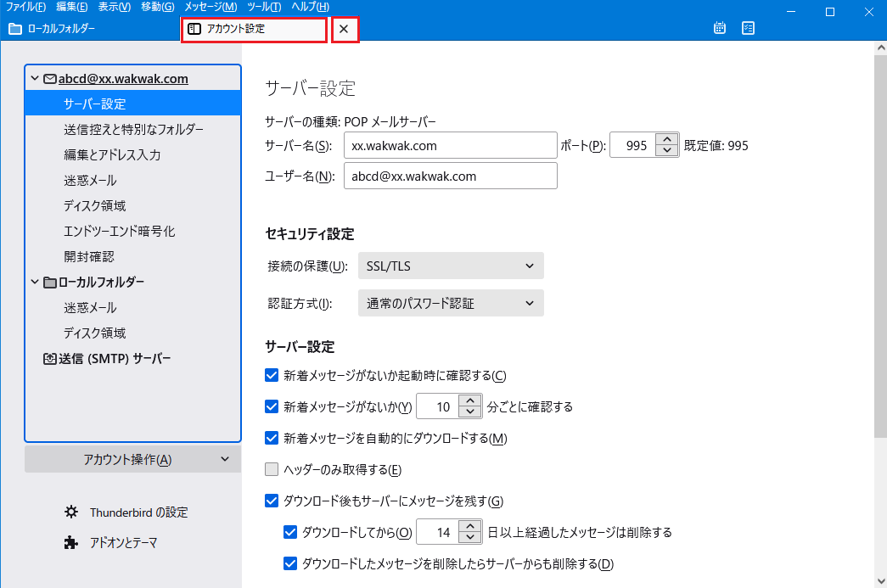Click the gear icon for Thunderbird の設定

tap(71, 512)
